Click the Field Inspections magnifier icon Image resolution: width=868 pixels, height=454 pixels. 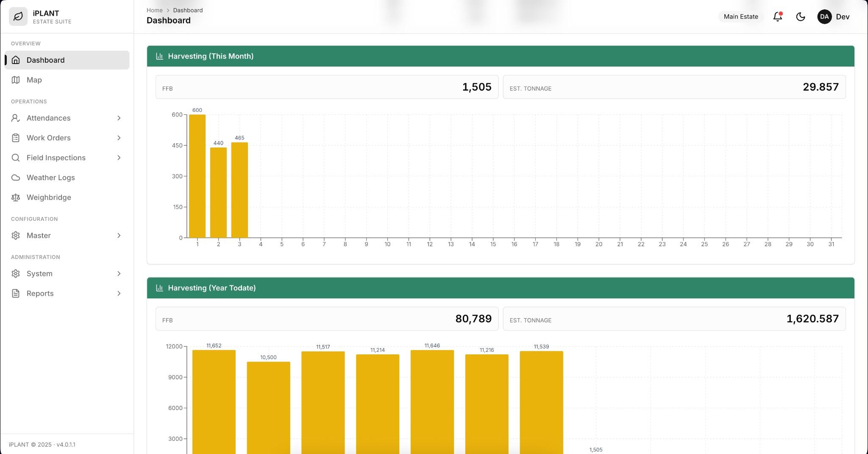point(16,158)
